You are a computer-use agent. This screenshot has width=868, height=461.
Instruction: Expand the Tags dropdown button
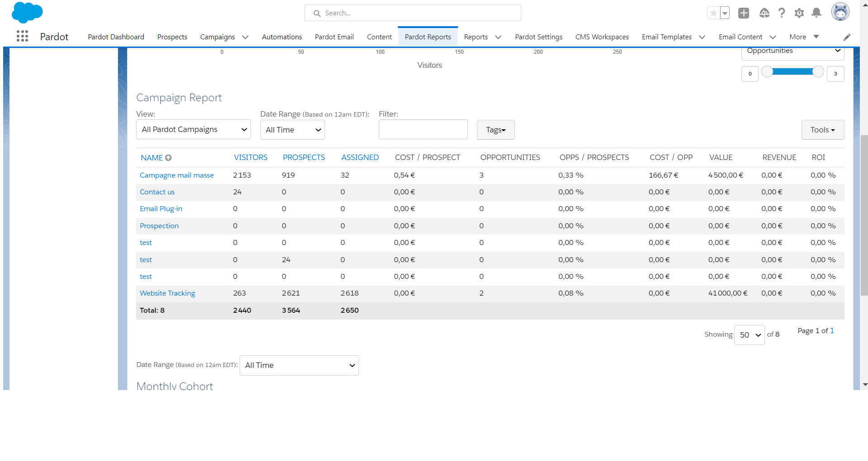click(495, 130)
